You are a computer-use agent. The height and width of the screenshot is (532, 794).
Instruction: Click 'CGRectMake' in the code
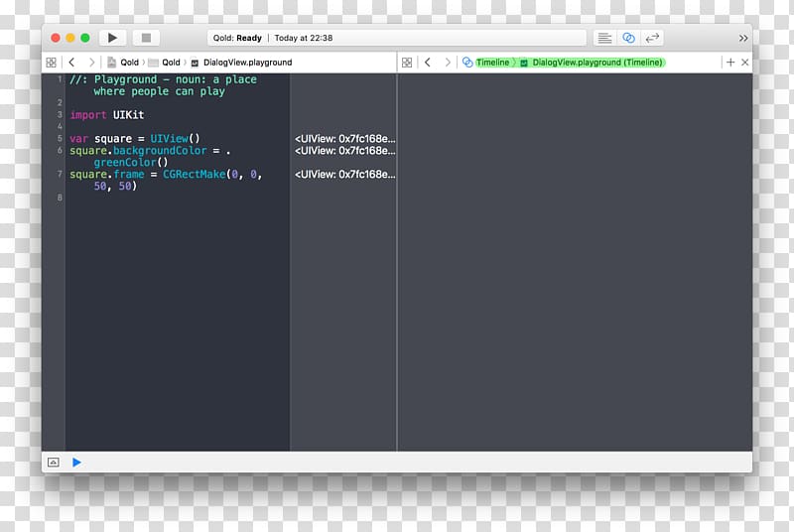[x=194, y=174]
